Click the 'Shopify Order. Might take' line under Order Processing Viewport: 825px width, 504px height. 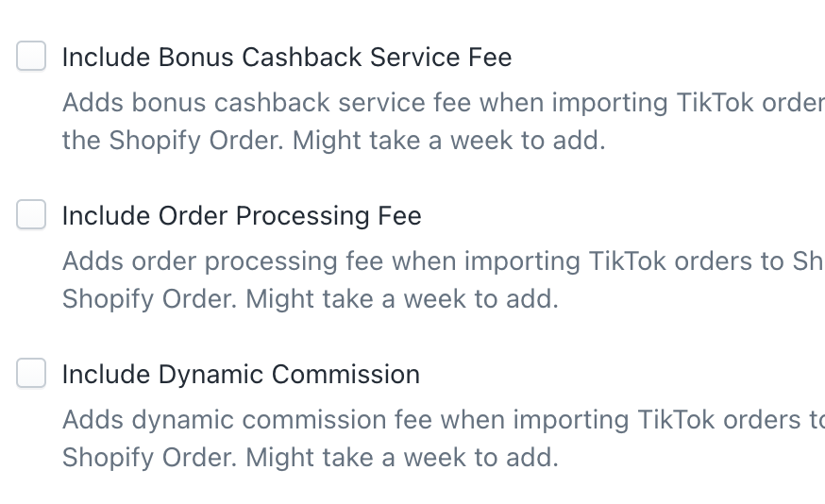coord(311,299)
